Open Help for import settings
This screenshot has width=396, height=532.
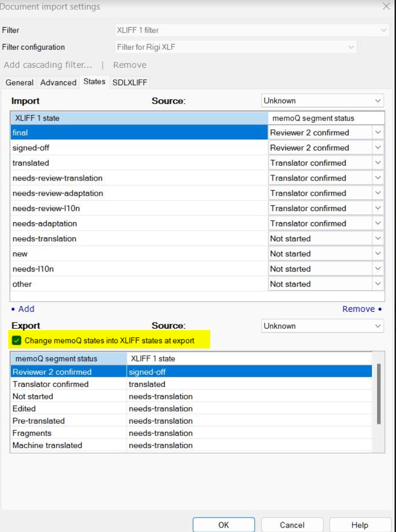tap(360, 525)
